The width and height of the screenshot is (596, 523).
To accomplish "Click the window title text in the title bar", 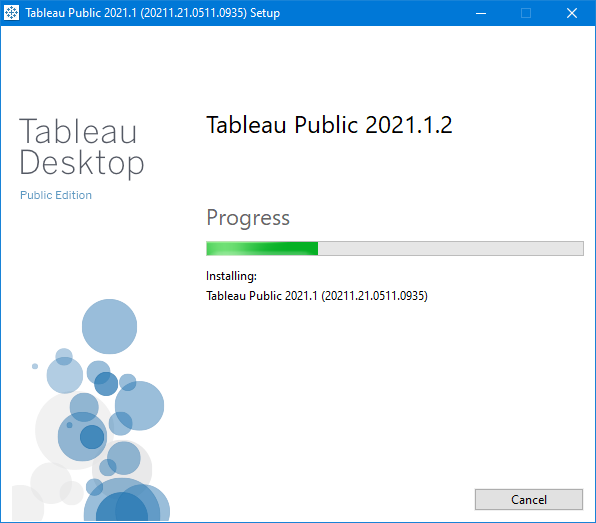I will (x=152, y=13).
